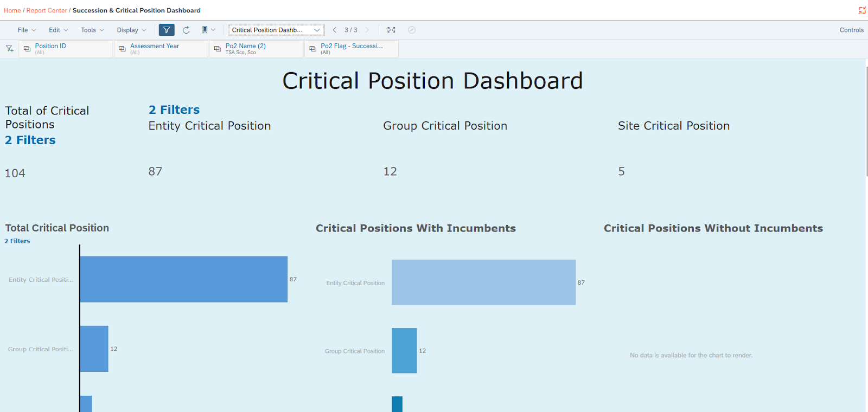This screenshot has height=412, width=868.
Task: Click the expand icon at top right
Action: tap(862, 10)
